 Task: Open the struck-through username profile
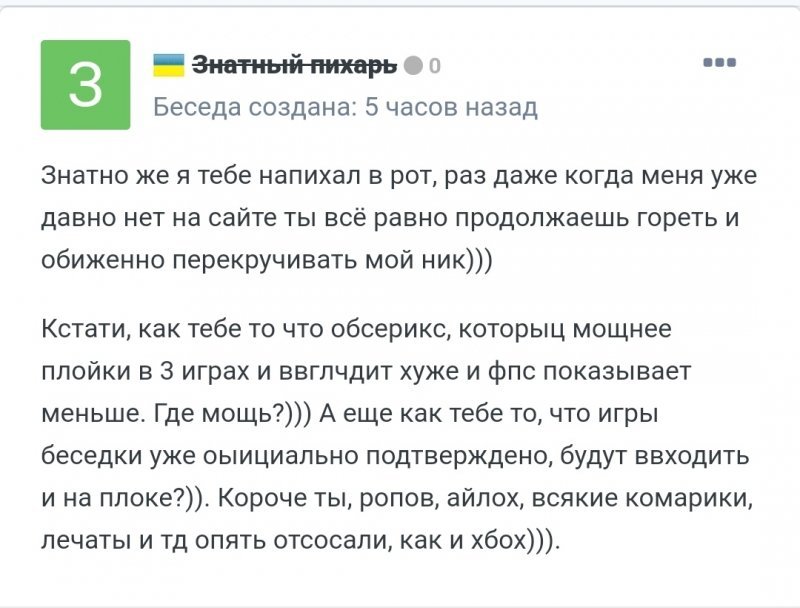coord(294,66)
